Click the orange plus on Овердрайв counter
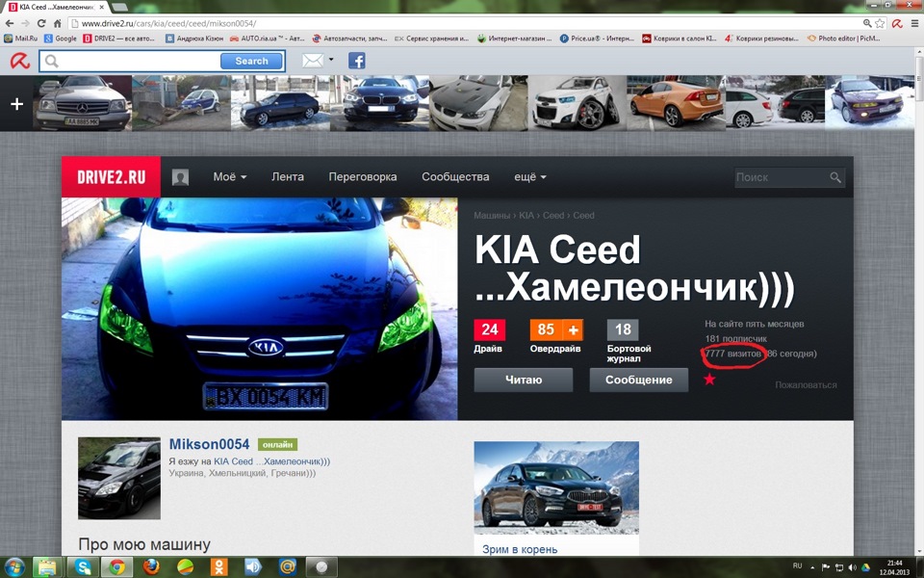924x578 pixels. (573, 329)
